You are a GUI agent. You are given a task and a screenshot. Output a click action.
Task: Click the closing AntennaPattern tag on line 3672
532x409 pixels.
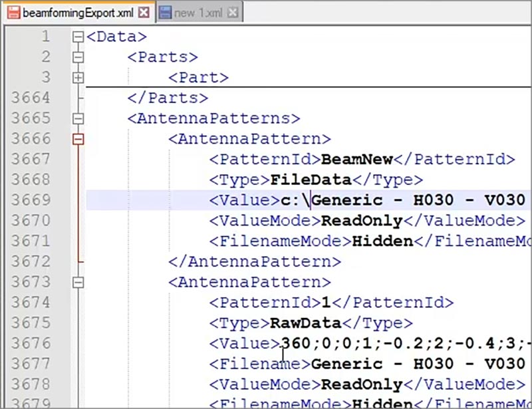[x=255, y=261]
